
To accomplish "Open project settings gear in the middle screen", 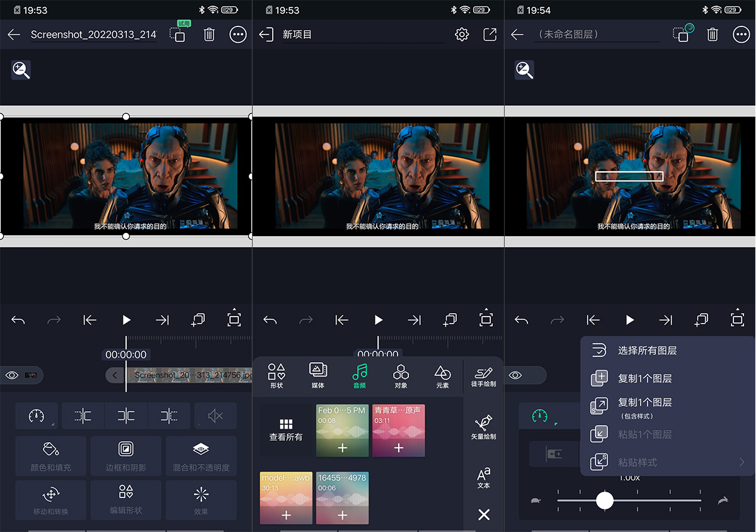I will [462, 35].
